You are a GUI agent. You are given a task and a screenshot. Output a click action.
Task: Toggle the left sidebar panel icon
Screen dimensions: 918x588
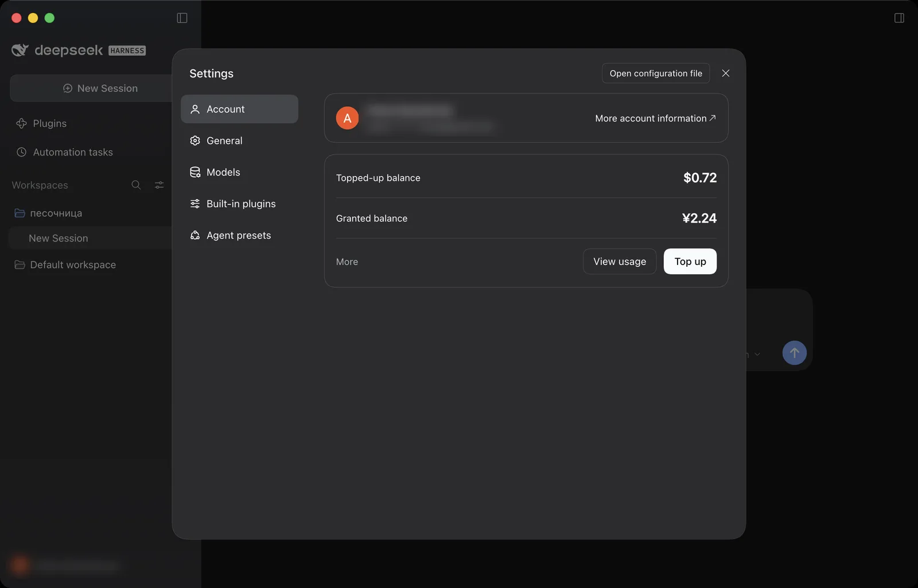[x=182, y=18]
